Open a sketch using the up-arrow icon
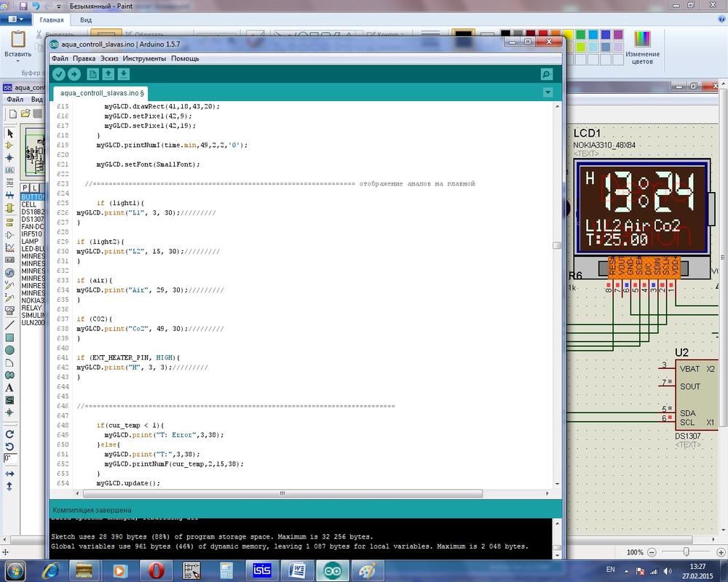728x582 pixels. click(108, 74)
